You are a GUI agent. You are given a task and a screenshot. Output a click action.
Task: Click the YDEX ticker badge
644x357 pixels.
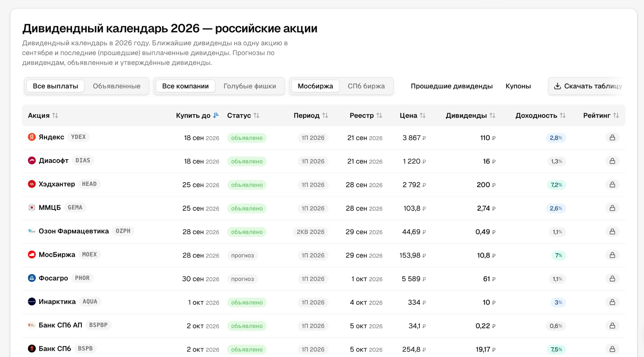[78, 137]
